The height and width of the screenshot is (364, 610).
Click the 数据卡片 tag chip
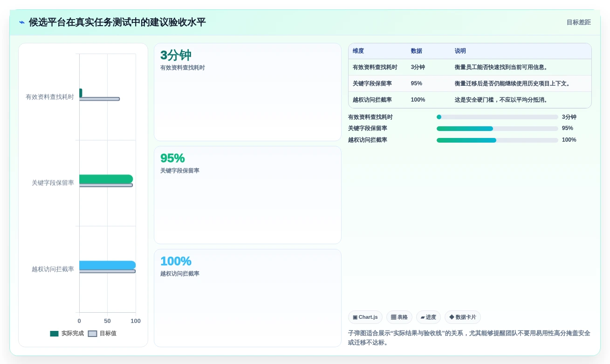coord(463,317)
